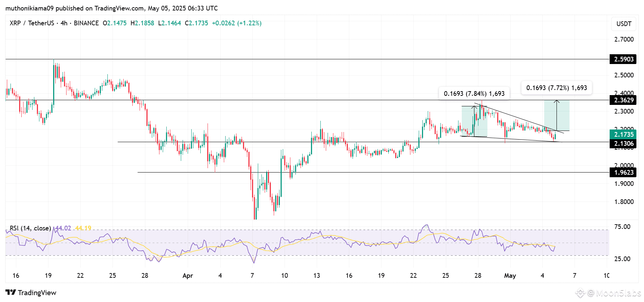
Task: Click the RSI (14, close) indicator label
Action: pos(30,228)
